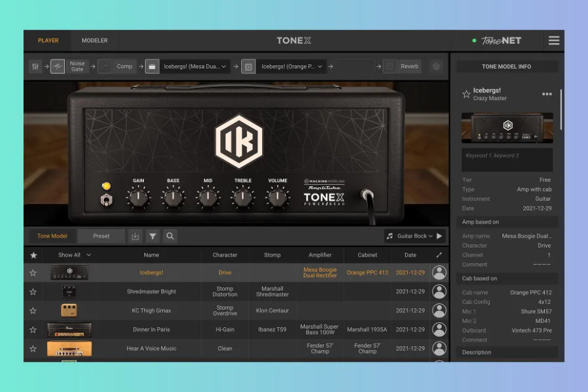Click the Gain knob on amp
The width and height of the screenshot is (588, 392).
[x=139, y=197]
